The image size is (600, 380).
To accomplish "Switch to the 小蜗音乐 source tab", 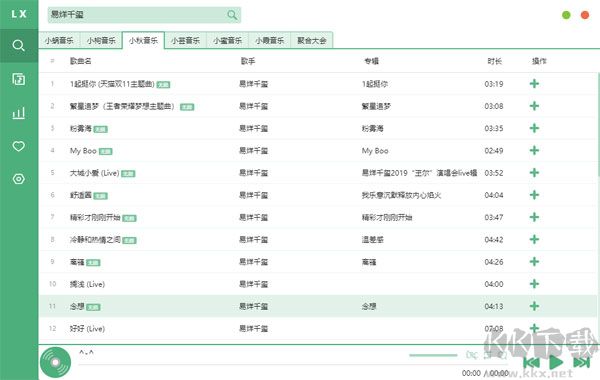I will point(59,40).
